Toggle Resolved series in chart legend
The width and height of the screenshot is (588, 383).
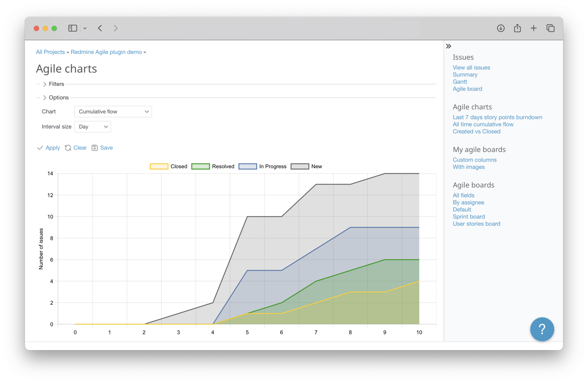click(213, 167)
